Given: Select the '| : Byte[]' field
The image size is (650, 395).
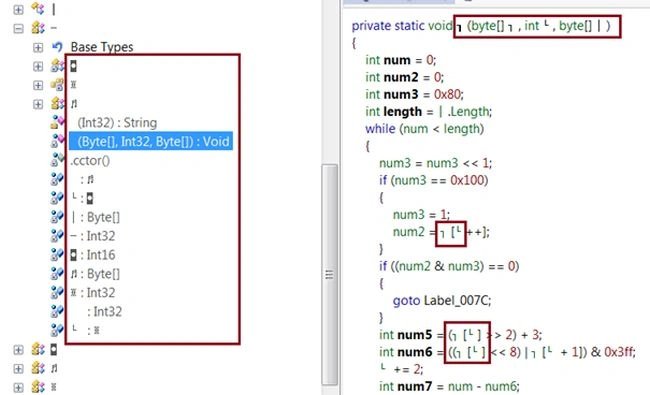Looking at the screenshot, I should (x=95, y=217).
